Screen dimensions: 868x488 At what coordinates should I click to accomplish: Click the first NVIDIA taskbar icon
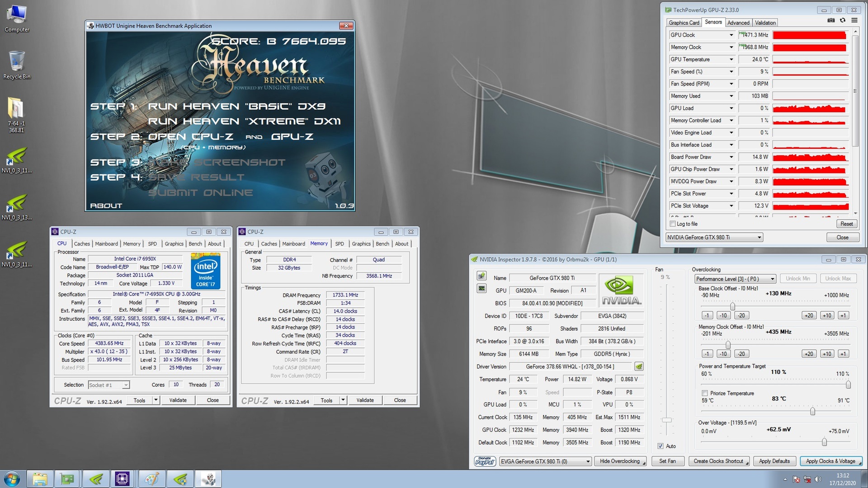click(96, 479)
